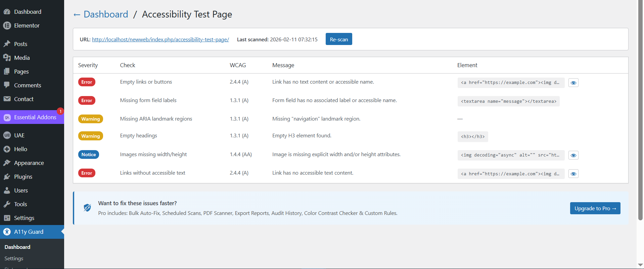The height and width of the screenshot is (269, 644).
Task: Click the A11y Guard accessibility icon
Action: tap(7, 232)
